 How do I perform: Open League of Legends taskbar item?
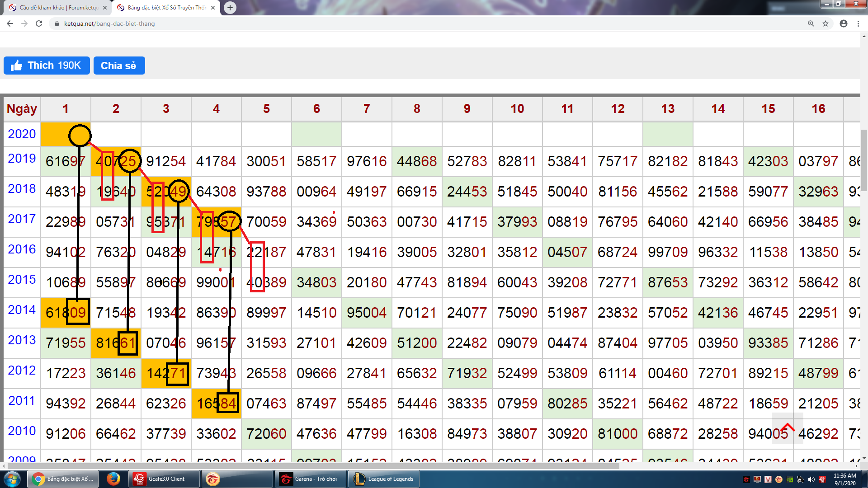tap(384, 479)
